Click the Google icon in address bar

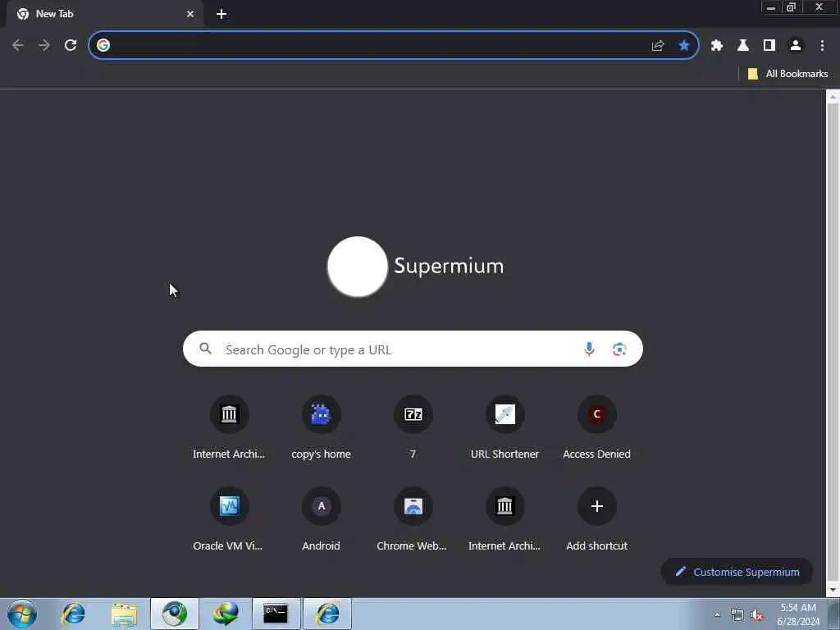(x=103, y=46)
